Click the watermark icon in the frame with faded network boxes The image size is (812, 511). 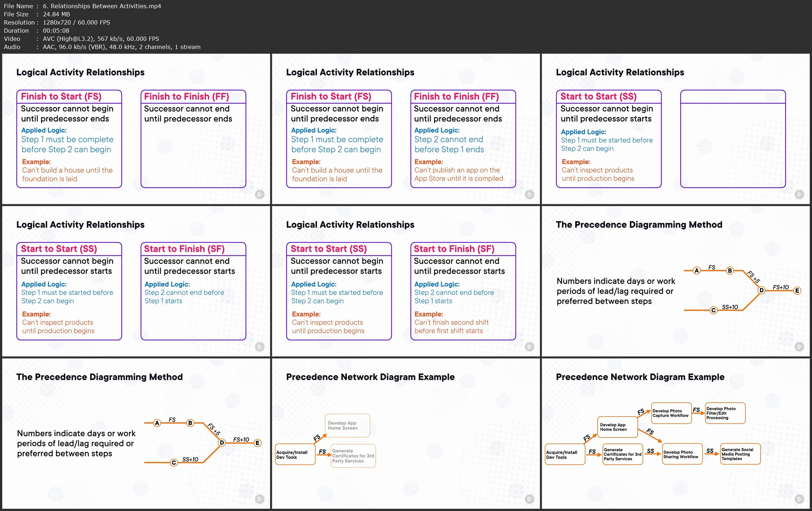point(529,499)
